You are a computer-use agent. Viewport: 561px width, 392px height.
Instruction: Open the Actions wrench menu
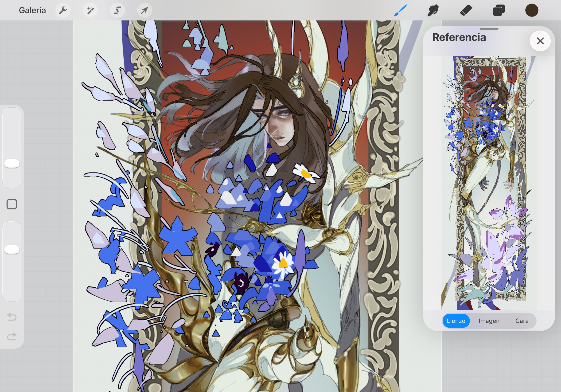pos(63,10)
